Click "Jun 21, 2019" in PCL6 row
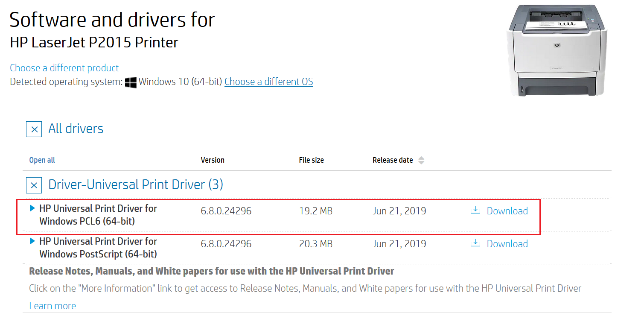The image size is (644, 313). 399,211
